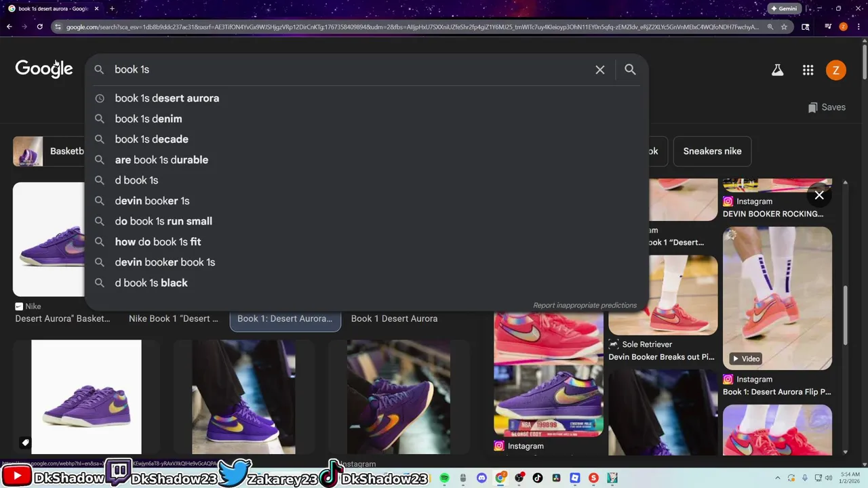Reload the page
Image resolution: width=868 pixels, height=488 pixels.
pos(40,27)
